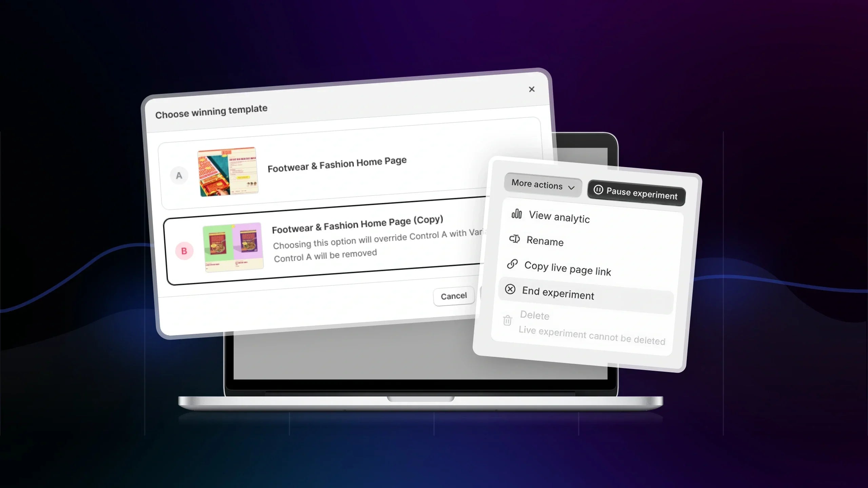Close the Choose winning template dialog

[x=532, y=89]
